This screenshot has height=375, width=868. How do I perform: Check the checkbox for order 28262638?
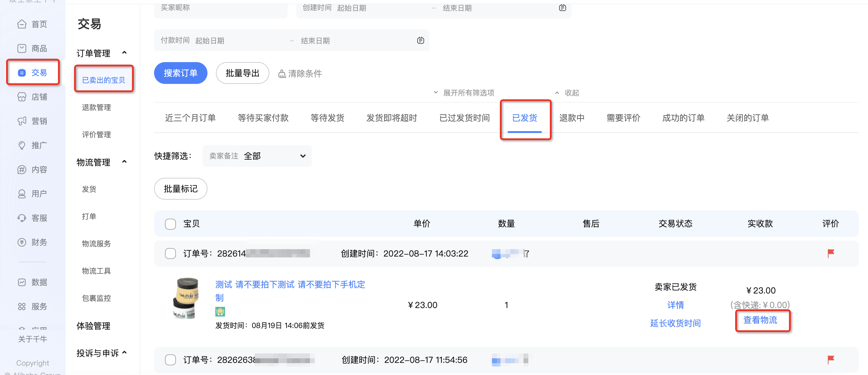click(x=170, y=360)
